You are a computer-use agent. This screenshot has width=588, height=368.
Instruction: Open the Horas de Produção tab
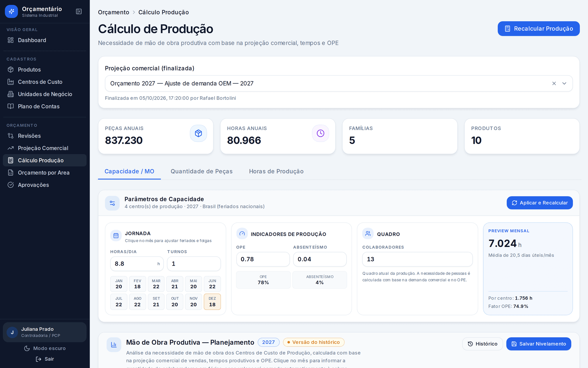click(x=276, y=171)
